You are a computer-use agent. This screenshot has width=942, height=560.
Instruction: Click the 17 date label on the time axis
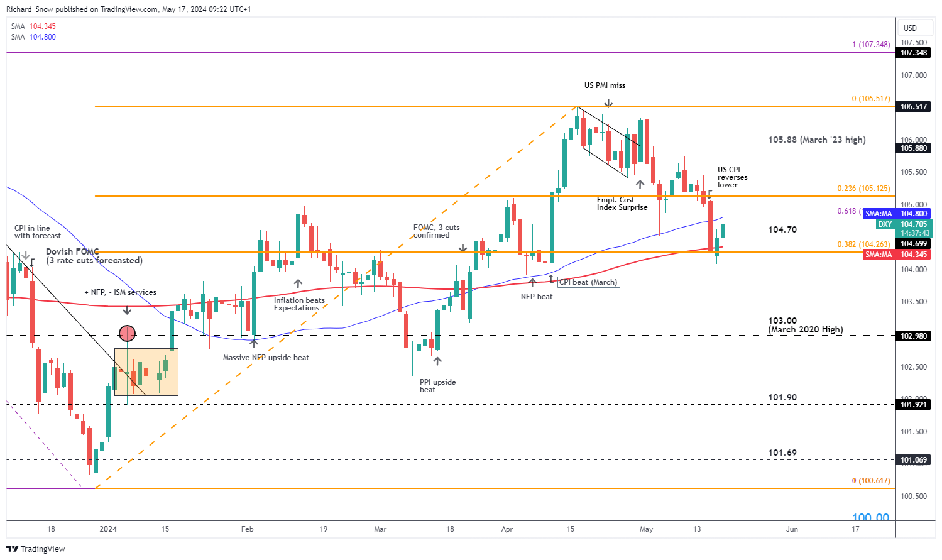(855, 529)
